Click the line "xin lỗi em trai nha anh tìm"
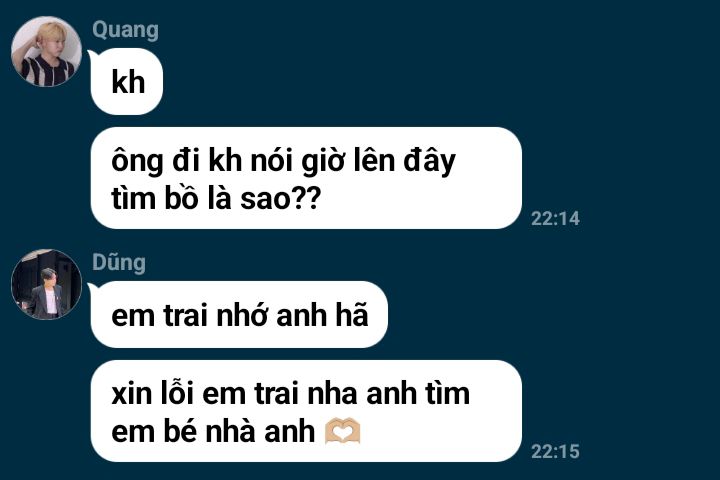The image size is (720, 480). point(291,394)
